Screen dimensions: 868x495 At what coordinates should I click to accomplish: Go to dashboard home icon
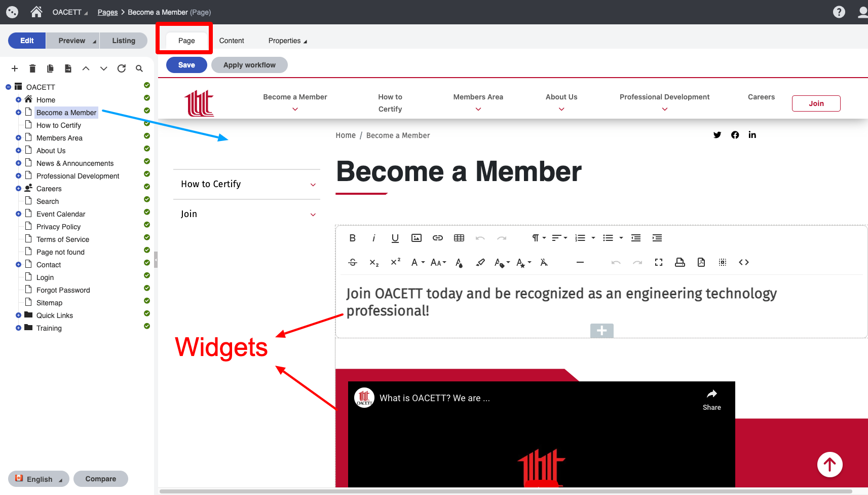36,12
